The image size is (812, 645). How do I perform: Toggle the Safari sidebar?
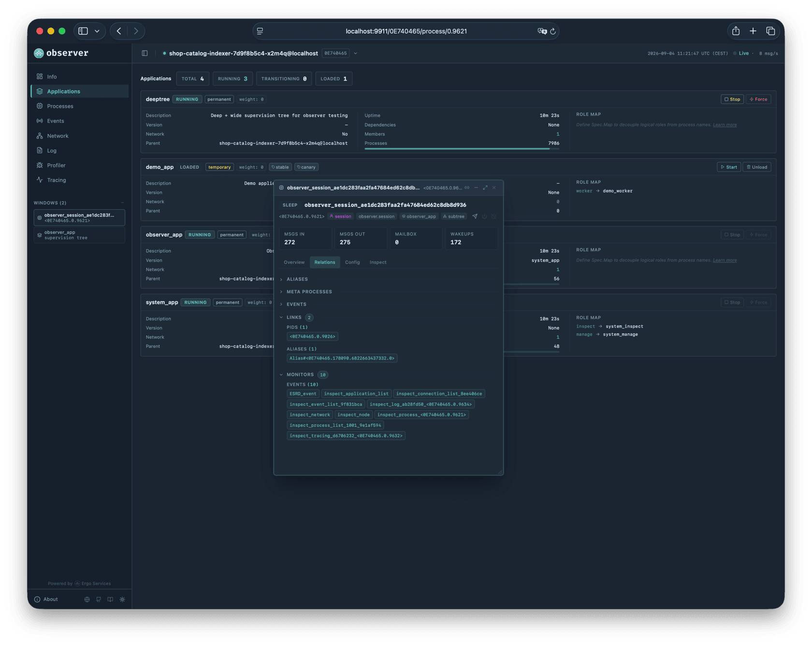click(x=83, y=31)
